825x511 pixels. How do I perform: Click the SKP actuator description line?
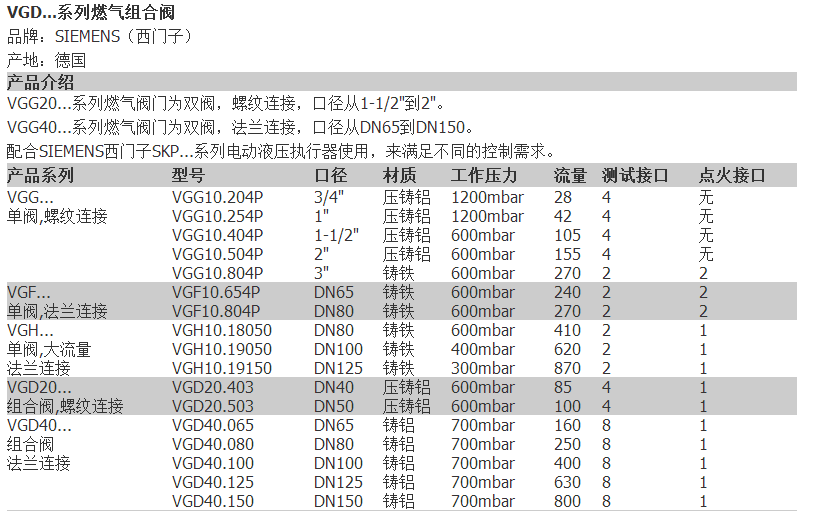click(281, 152)
